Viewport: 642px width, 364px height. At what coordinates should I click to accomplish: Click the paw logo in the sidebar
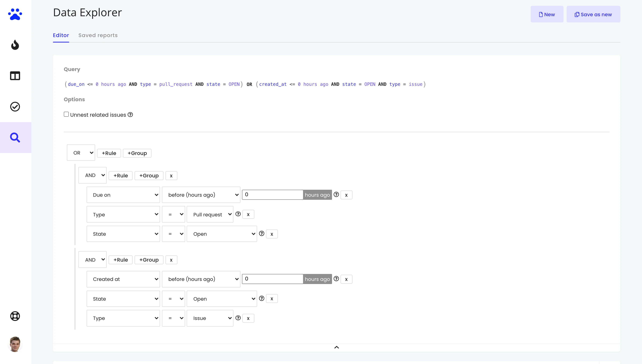coord(15,14)
